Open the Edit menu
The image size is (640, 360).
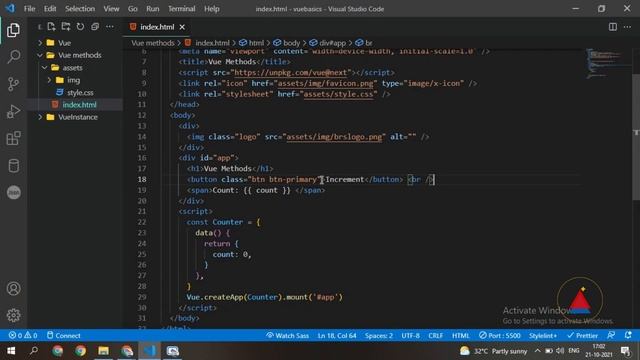50,9
